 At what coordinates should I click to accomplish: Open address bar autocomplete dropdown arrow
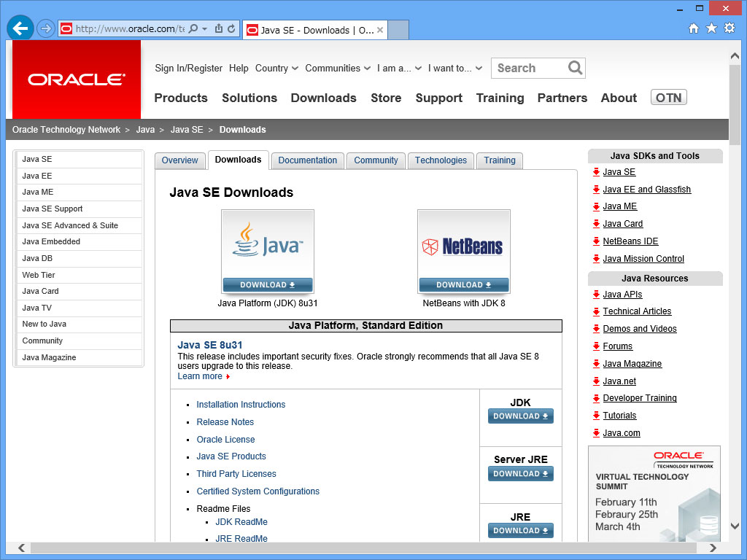pos(205,28)
